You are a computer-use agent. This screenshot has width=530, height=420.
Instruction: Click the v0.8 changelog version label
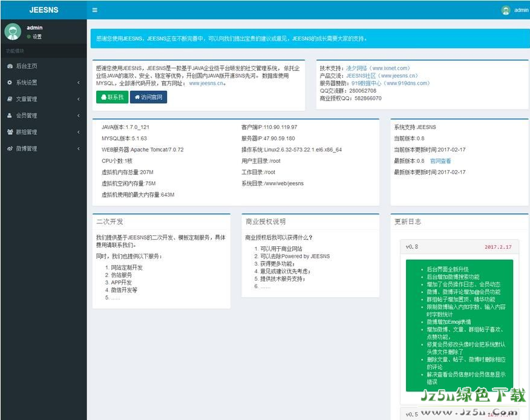click(x=411, y=247)
